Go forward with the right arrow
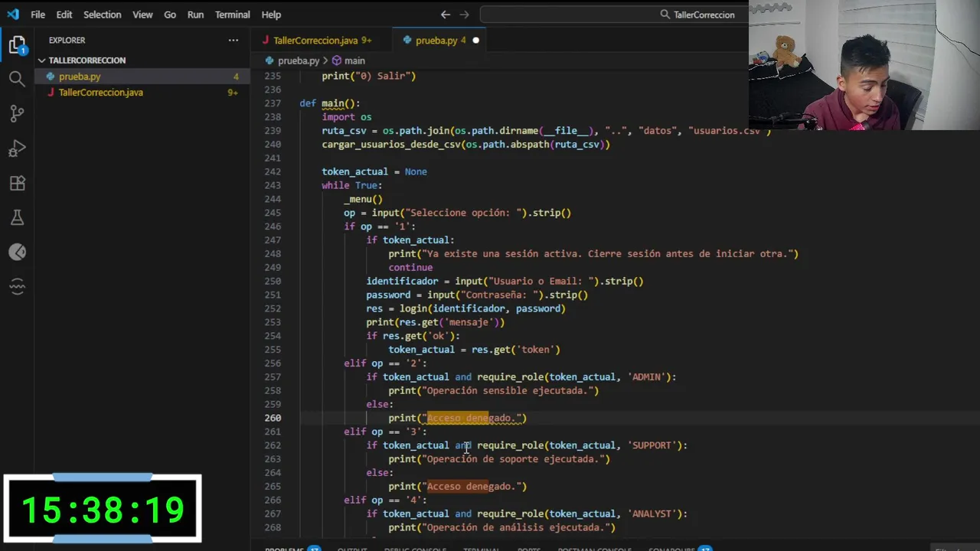 [464, 15]
